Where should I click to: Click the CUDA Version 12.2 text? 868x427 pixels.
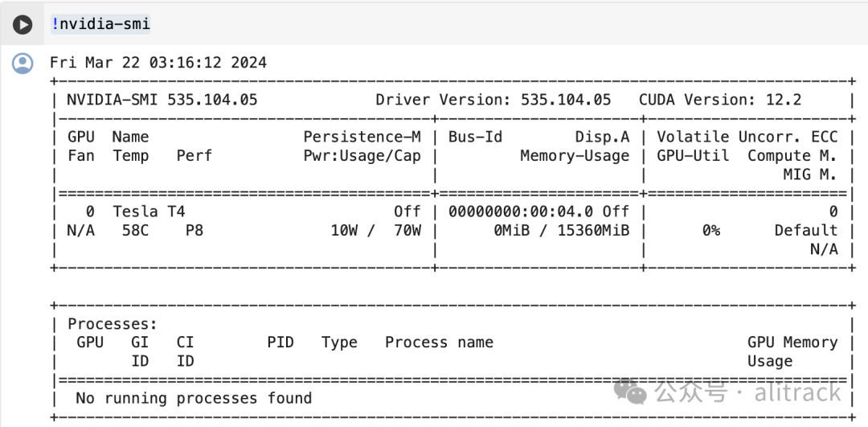click(720, 100)
